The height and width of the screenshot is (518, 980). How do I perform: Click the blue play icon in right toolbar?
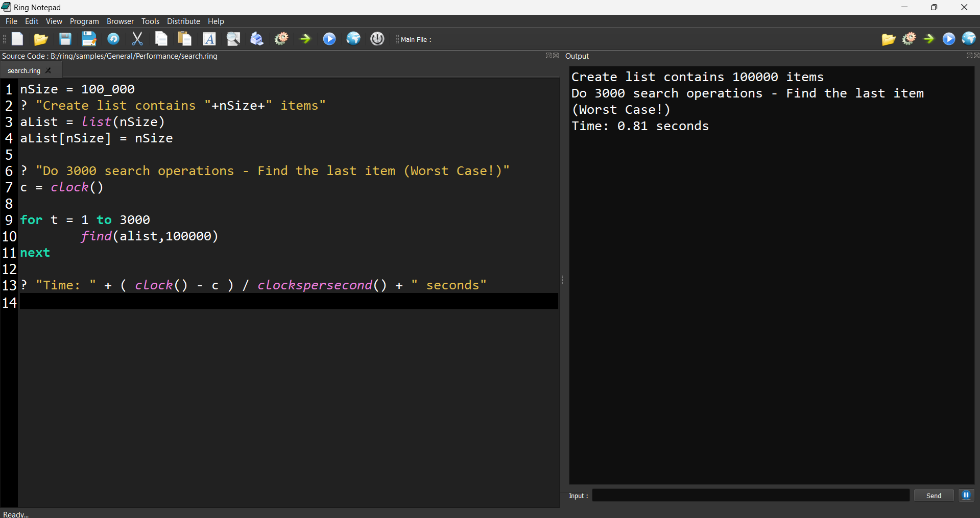(x=949, y=39)
